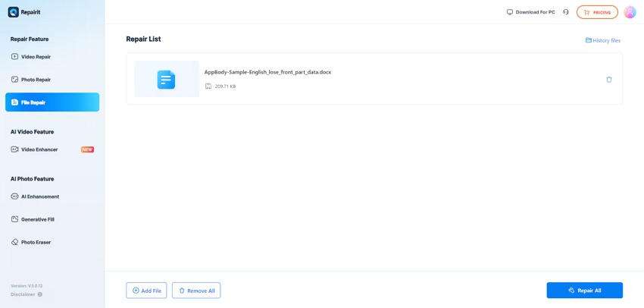Click Remove All button
This screenshot has height=308, width=644.
point(196,291)
